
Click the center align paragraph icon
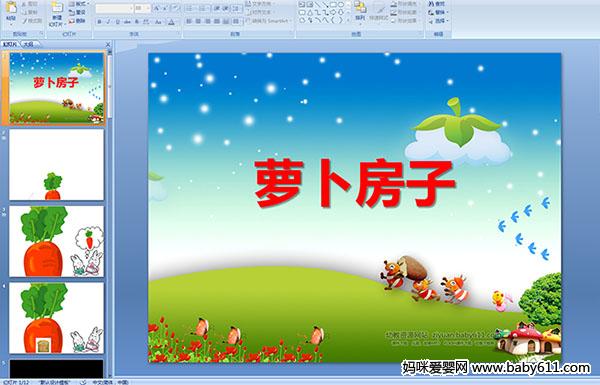198,21
